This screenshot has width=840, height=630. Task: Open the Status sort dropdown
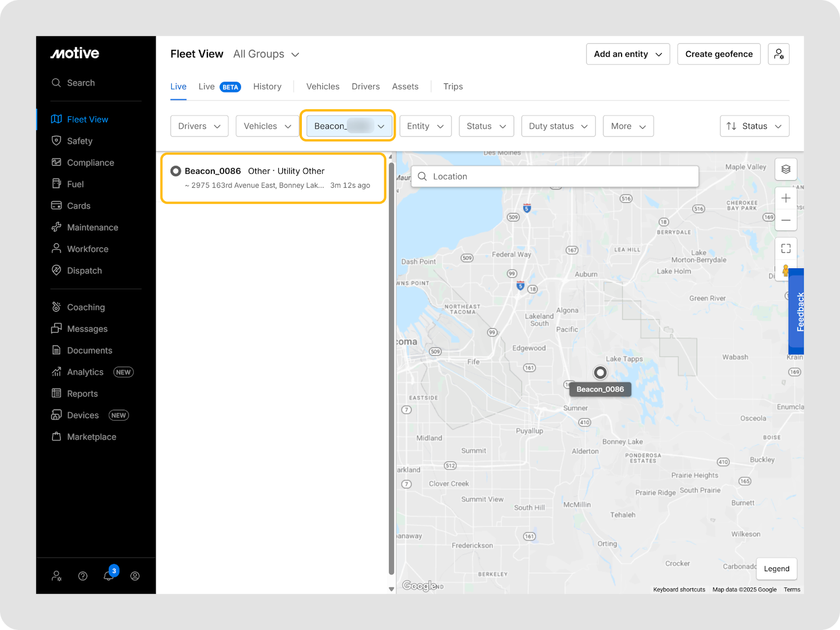[754, 126]
